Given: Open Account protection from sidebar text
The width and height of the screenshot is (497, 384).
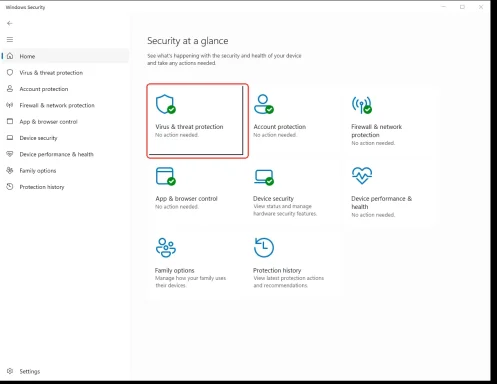Looking at the screenshot, I should (44, 89).
